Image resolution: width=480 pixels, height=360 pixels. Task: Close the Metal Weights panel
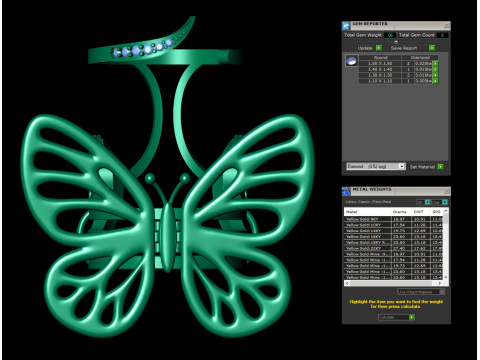447,191
